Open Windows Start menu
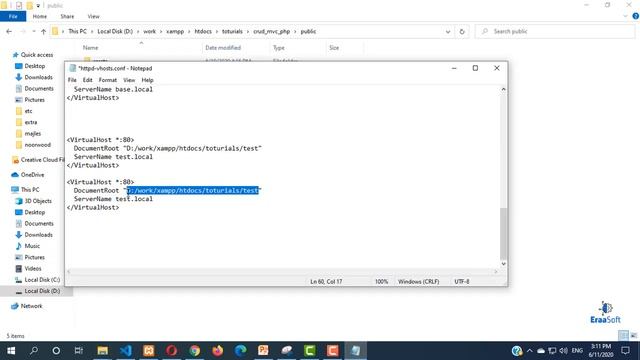 pos(11,351)
